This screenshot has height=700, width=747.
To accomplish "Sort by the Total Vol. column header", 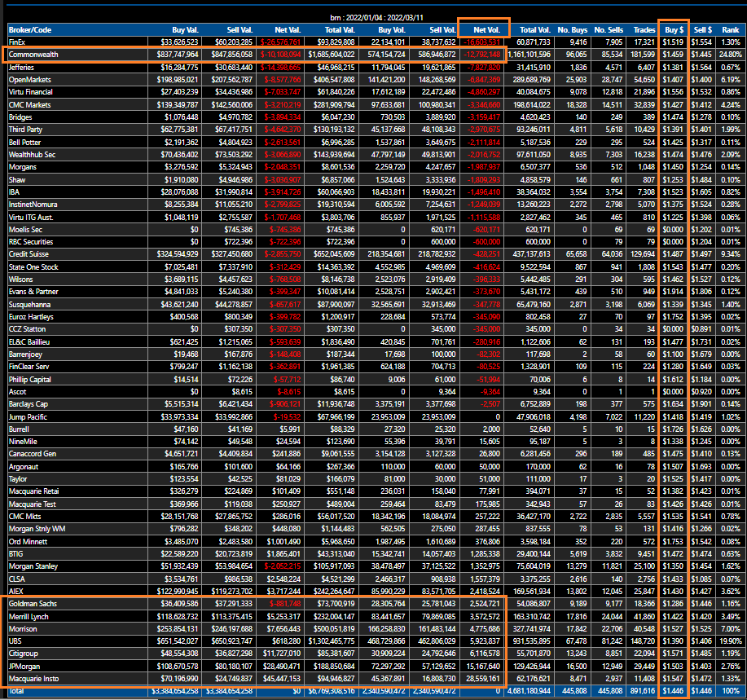I will [x=537, y=29].
